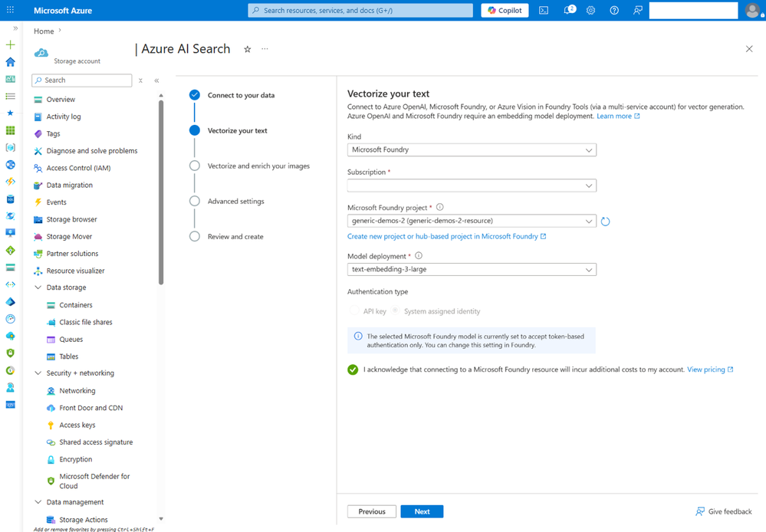766x532 pixels.
Task: Open the Subscription dropdown
Action: [x=472, y=186]
